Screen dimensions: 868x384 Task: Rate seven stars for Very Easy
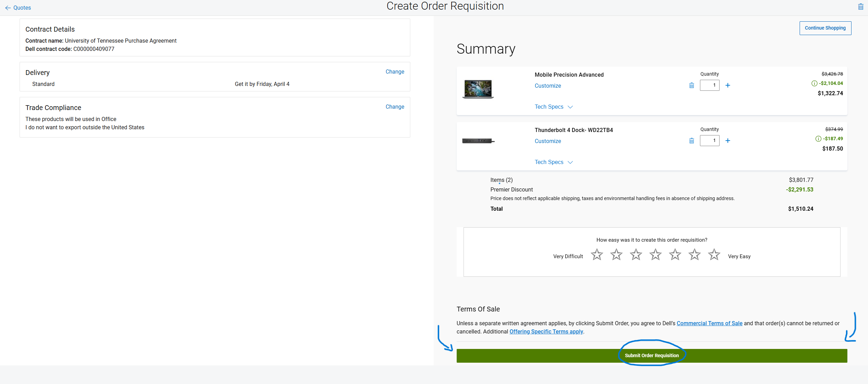[x=714, y=255]
